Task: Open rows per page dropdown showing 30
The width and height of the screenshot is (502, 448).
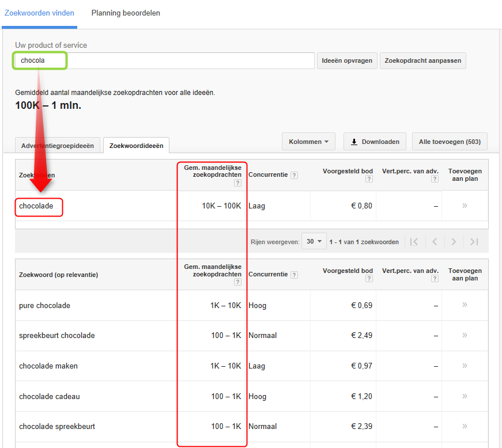Action: [314, 241]
